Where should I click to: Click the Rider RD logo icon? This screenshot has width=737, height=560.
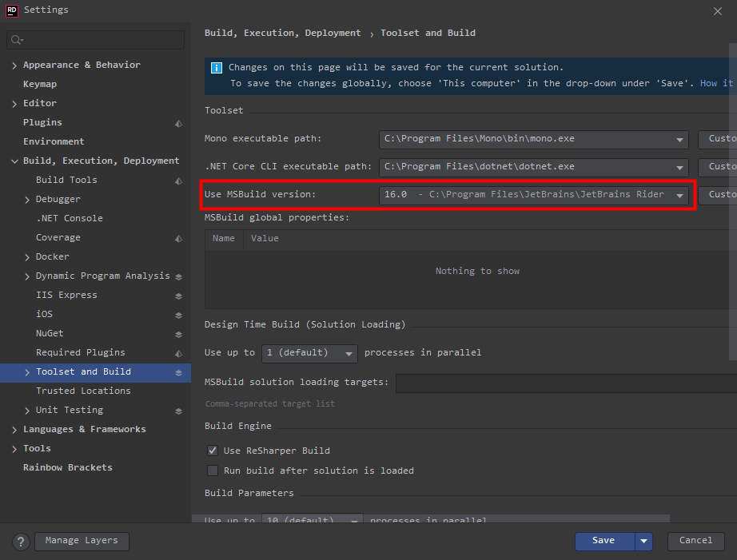(12, 10)
